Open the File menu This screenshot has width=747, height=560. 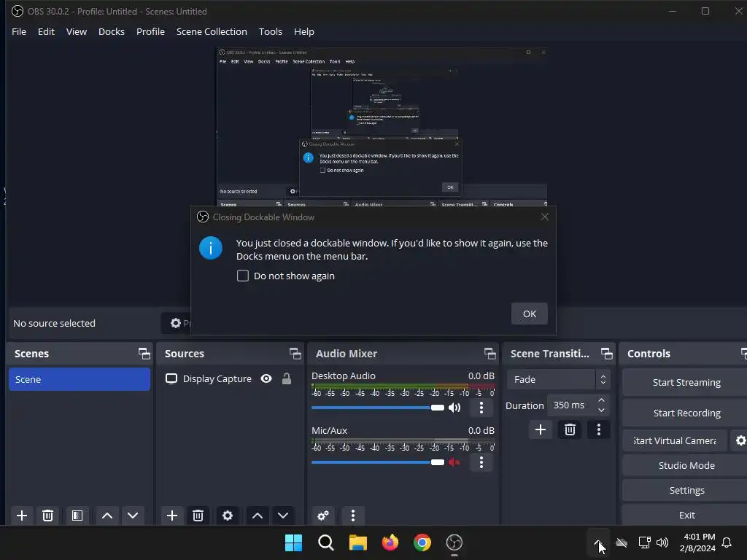[19, 31]
